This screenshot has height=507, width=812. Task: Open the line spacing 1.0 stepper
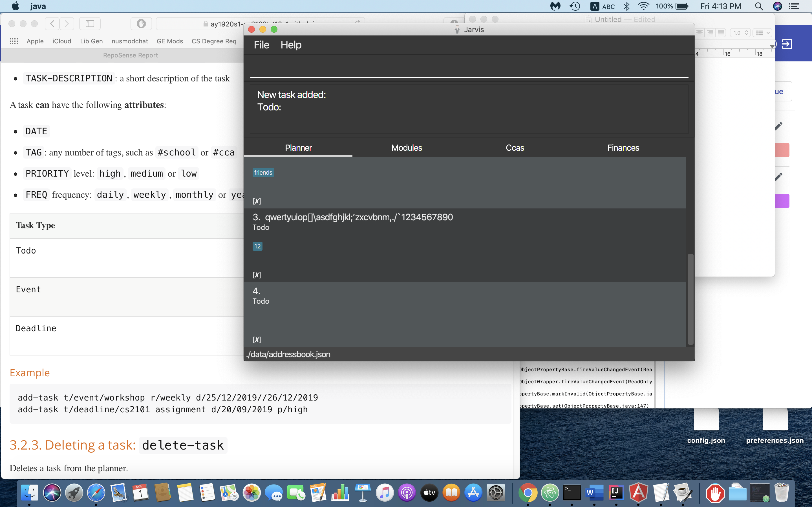pos(740,32)
